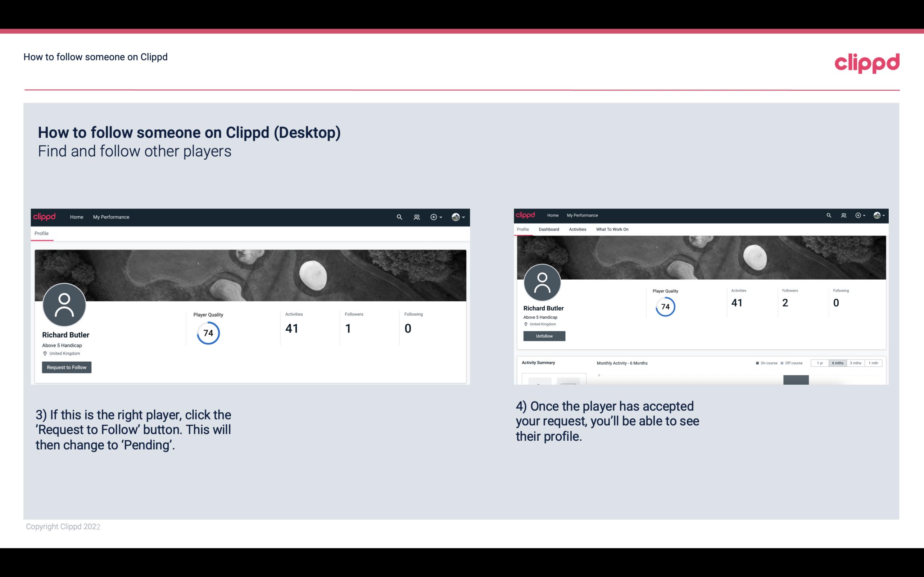Click the 'Request to Follow' button

[67, 366]
